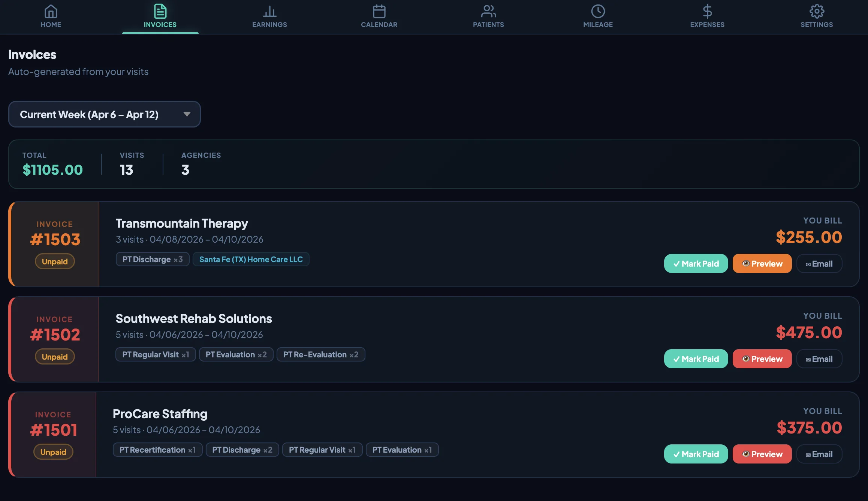Go to the CALENDAR tab label
Image resolution: width=868 pixels, height=501 pixels.
point(379,25)
